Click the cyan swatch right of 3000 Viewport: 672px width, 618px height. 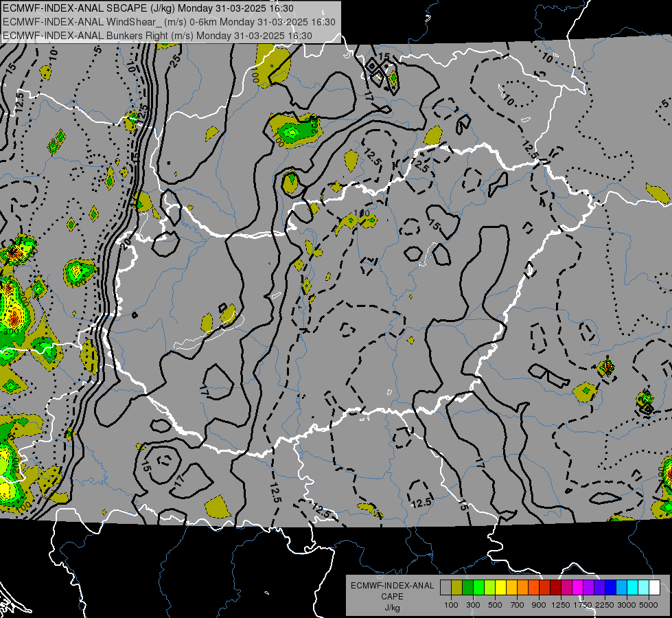633,587
